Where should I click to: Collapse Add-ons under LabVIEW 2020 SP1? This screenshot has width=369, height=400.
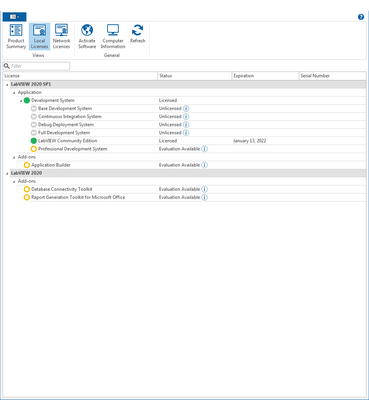tap(14, 157)
